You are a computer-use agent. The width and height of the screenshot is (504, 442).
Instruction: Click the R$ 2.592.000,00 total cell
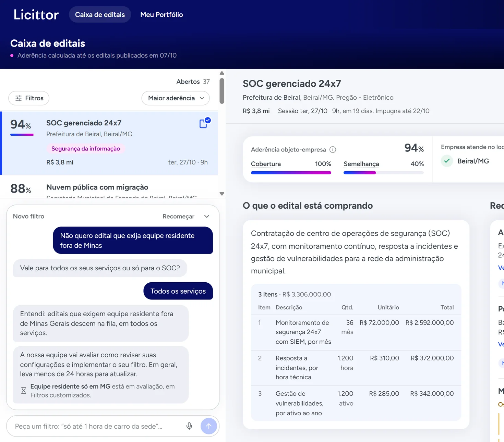[x=430, y=322]
